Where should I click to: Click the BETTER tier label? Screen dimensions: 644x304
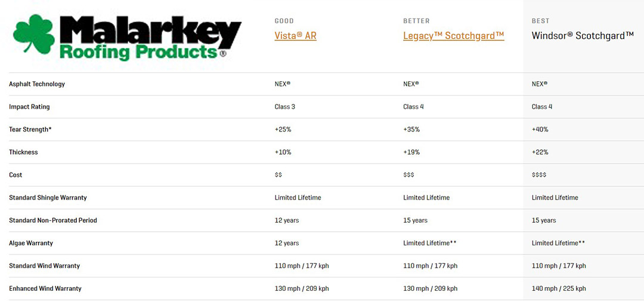[x=416, y=21]
